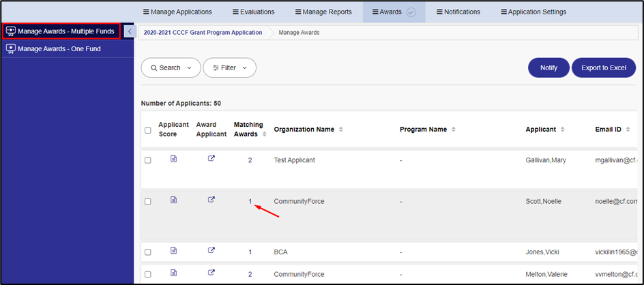The image size is (644, 285).
Task: Click CommunityForce organization in Melton,Valerie row
Action: click(299, 274)
